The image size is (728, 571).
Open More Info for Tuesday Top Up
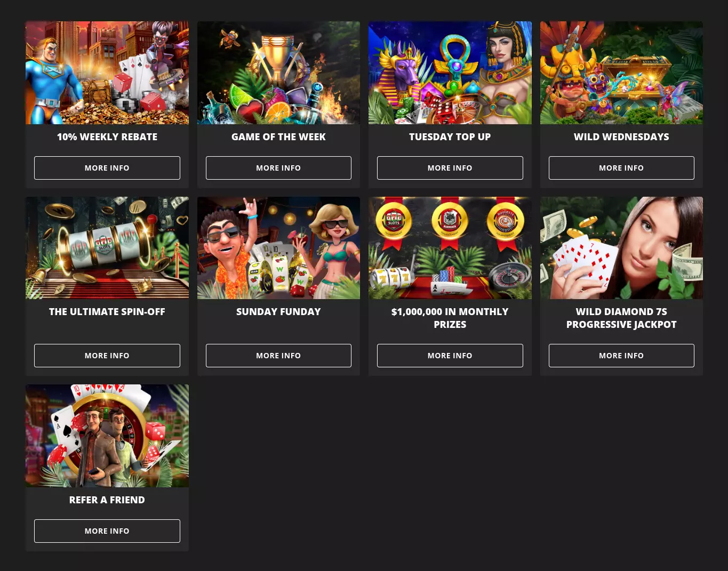click(x=450, y=168)
